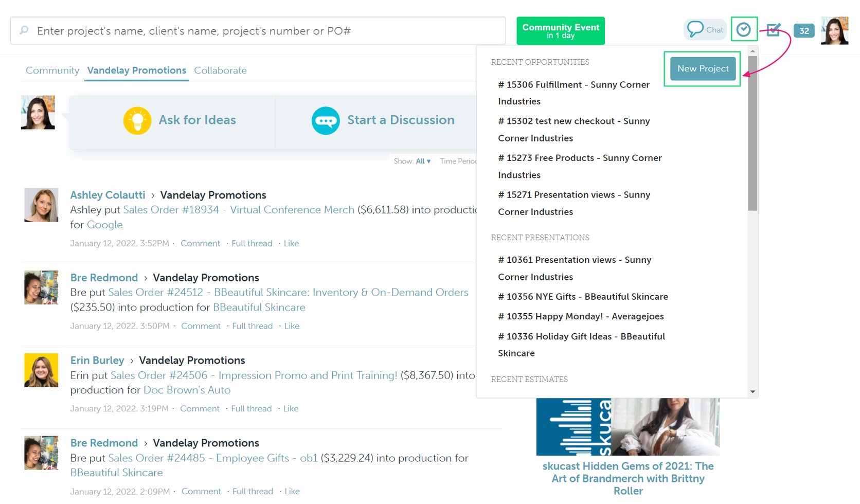Click the New Project button
The height and width of the screenshot is (504, 860).
coord(703,68)
